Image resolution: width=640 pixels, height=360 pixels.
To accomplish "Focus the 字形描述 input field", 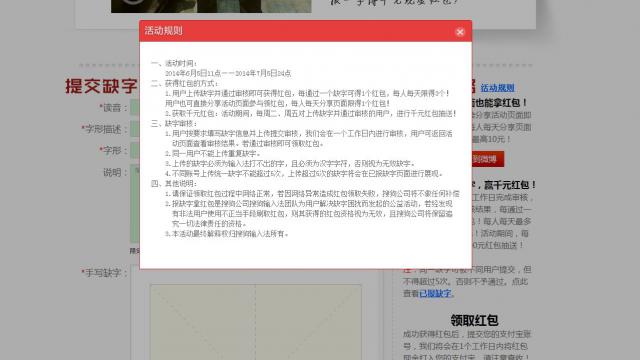I will coord(135,129).
